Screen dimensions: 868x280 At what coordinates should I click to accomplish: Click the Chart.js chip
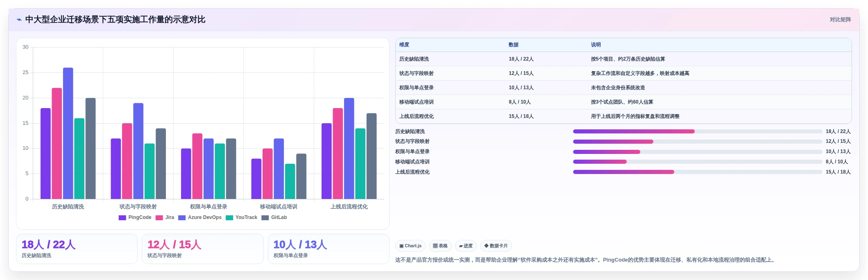point(410,246)
